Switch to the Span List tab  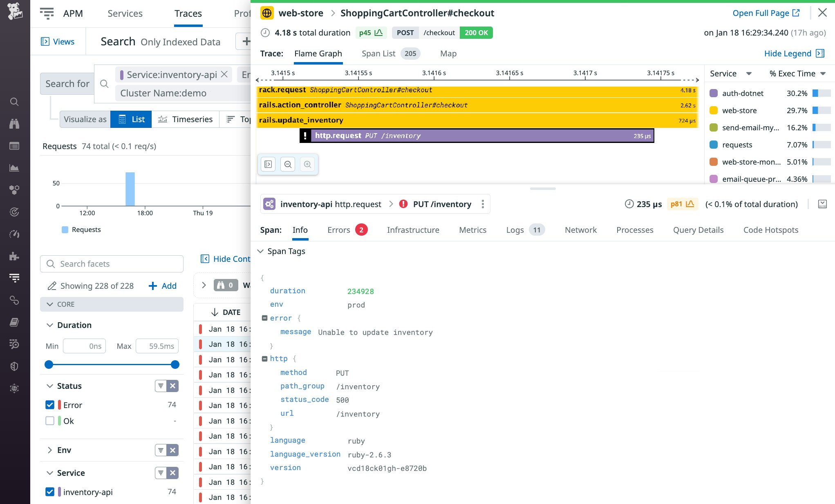pyautogui.click(x=378, y=54)
